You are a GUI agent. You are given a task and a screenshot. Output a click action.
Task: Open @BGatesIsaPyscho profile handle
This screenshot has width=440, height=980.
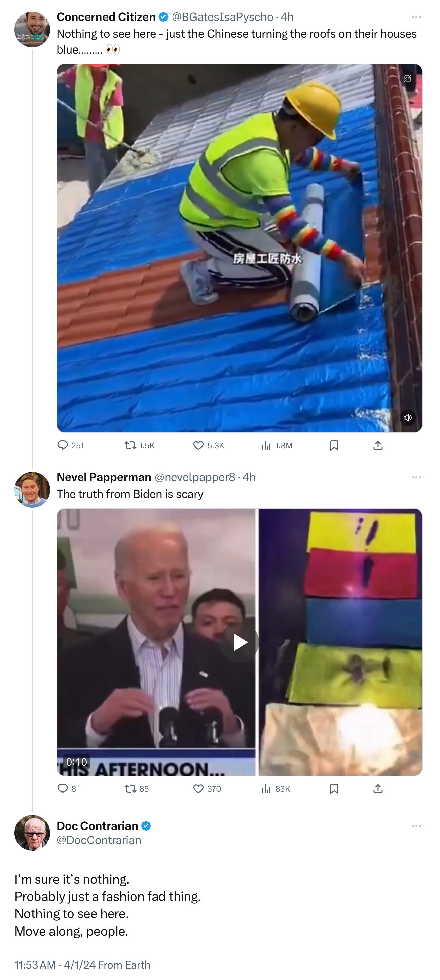coord(222,17)
